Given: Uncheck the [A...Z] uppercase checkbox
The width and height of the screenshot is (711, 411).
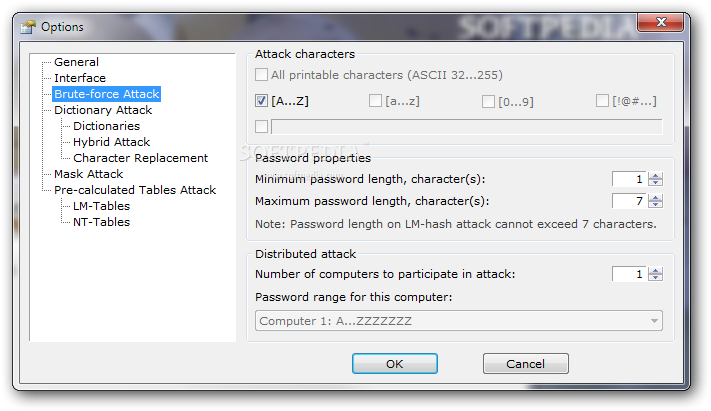Looking at the screenshot, I should 261,100.
